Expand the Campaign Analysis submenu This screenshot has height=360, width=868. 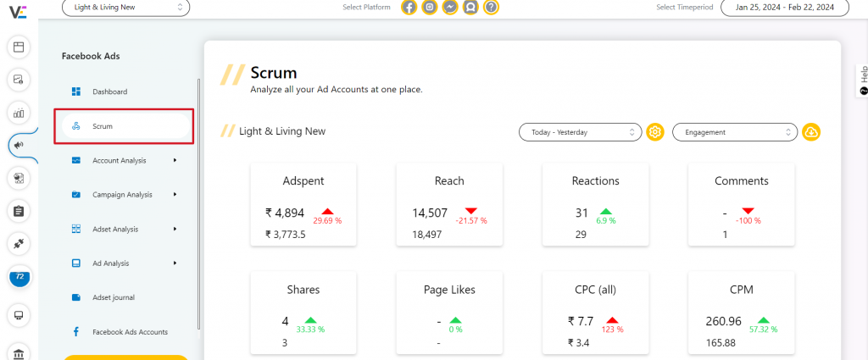(x=124, y=195)
